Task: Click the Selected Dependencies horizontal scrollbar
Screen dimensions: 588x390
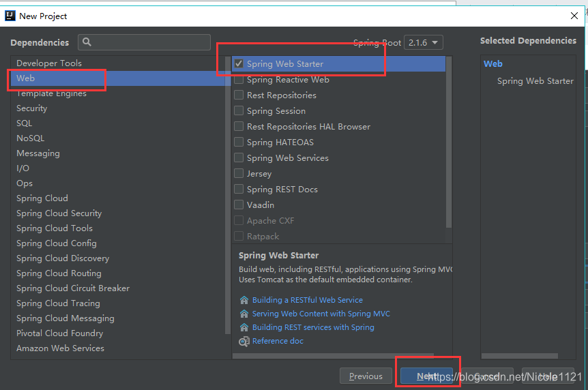Action: coord(520,356)
